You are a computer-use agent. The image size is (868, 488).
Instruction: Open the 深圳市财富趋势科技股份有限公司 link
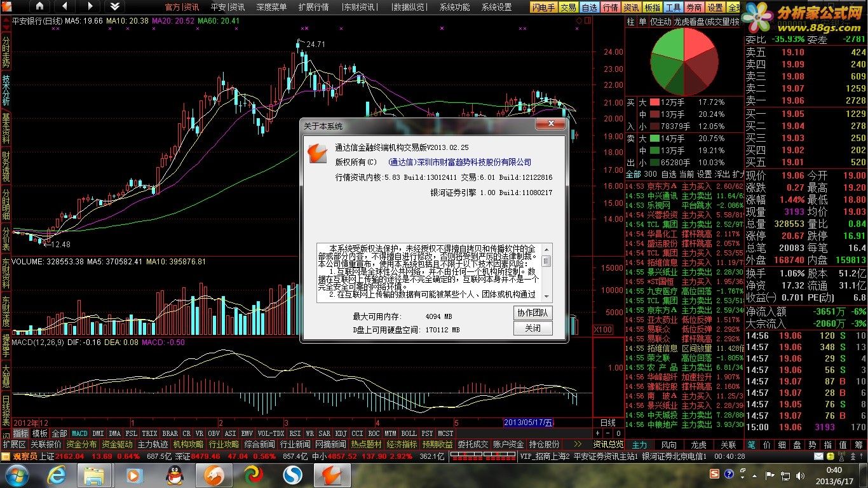coord(459,162)
